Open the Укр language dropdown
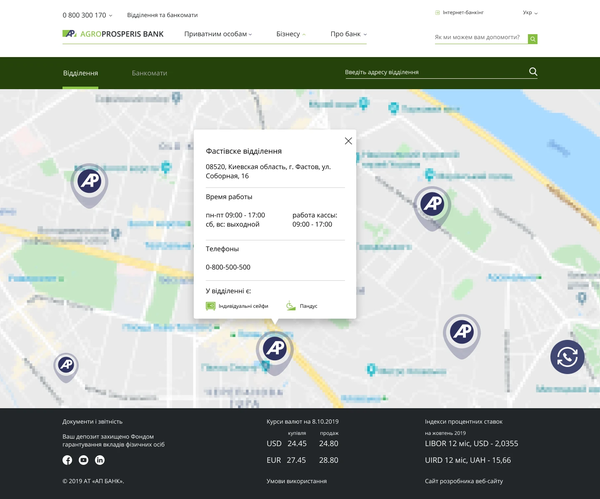Screen dimensions: 600x499 click(529, 13)
